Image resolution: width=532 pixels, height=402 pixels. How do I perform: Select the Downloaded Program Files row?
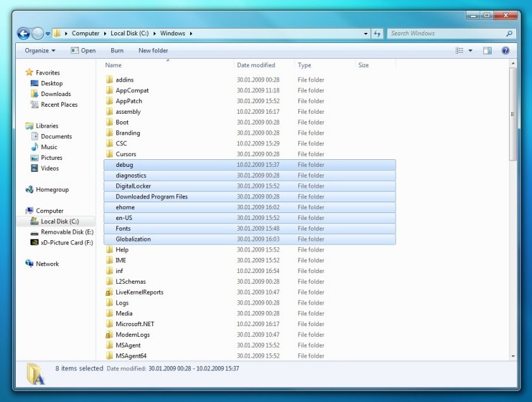coord(250,197)
